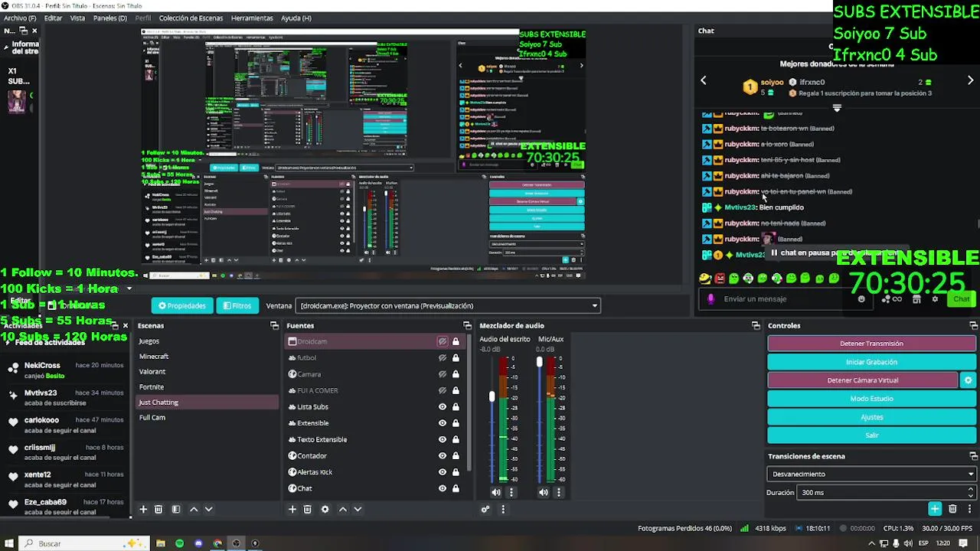This screenshot has height=551, width=980.
Task: Click Iniciar Grabación button
Action: (871, 362)
